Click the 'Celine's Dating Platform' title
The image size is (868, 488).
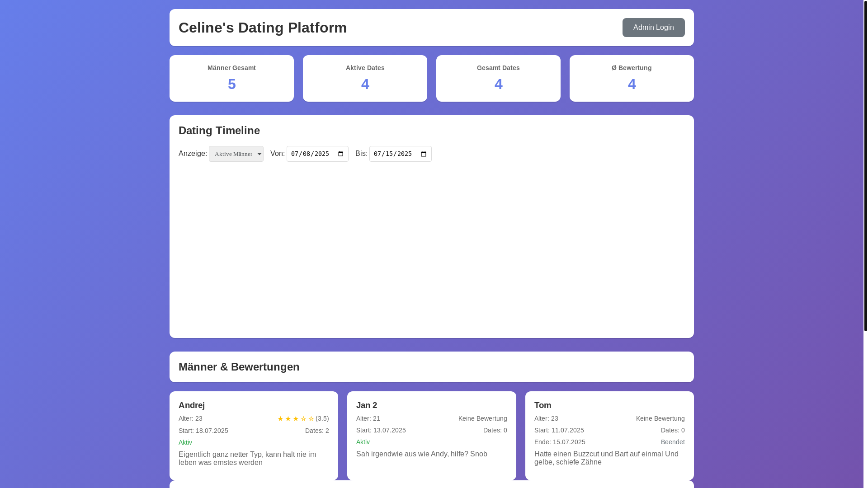click(x=263, y=28)
